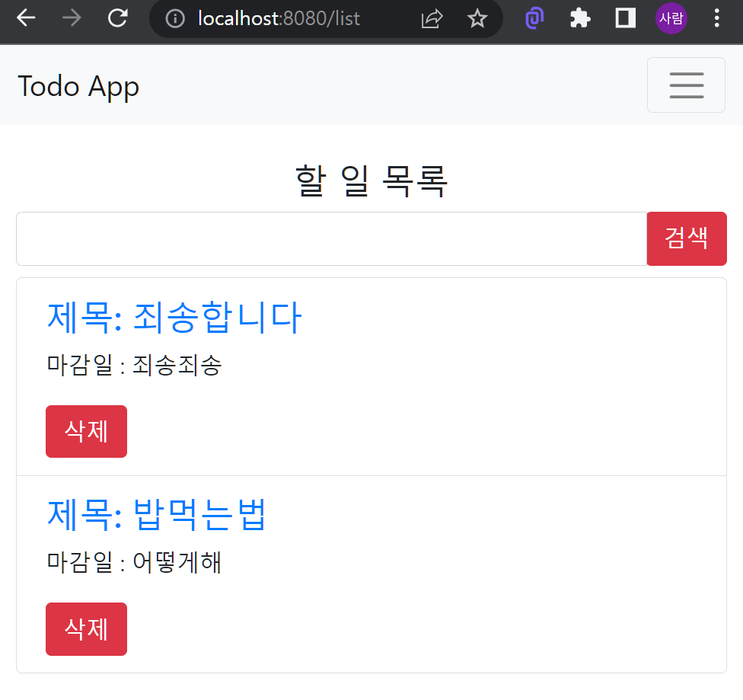The image size is (743, 700).
Task: Bookmark this page using the star icon
Action: pos(477,18)
